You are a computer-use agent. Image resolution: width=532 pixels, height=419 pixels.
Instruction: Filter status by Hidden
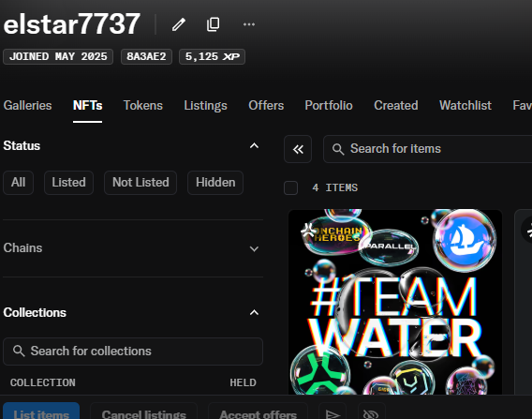215,183
